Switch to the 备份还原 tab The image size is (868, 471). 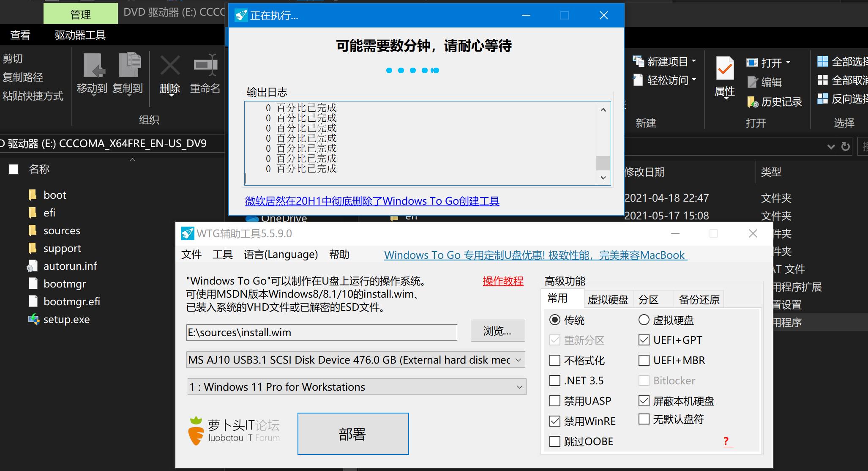[699, 299]
